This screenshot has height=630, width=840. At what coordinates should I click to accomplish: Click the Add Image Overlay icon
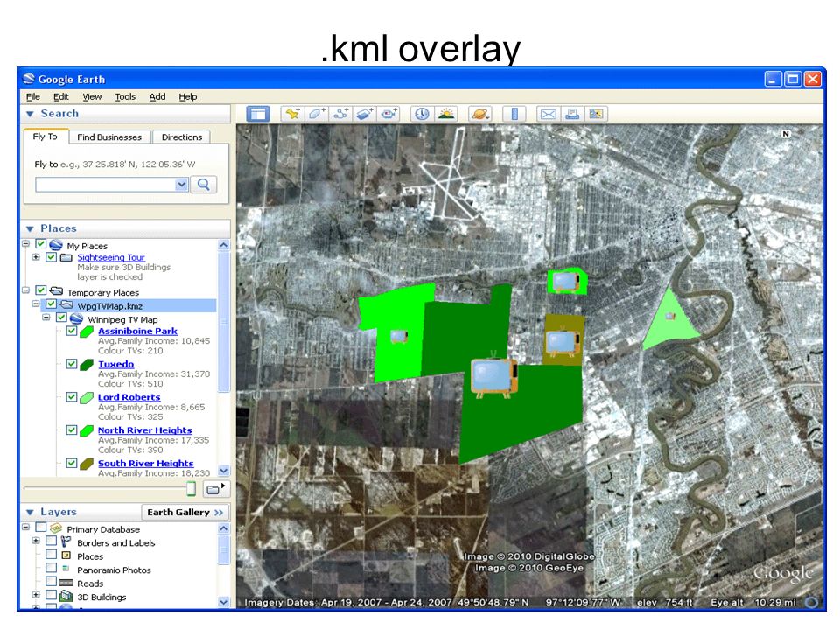(x=365, y=114)
